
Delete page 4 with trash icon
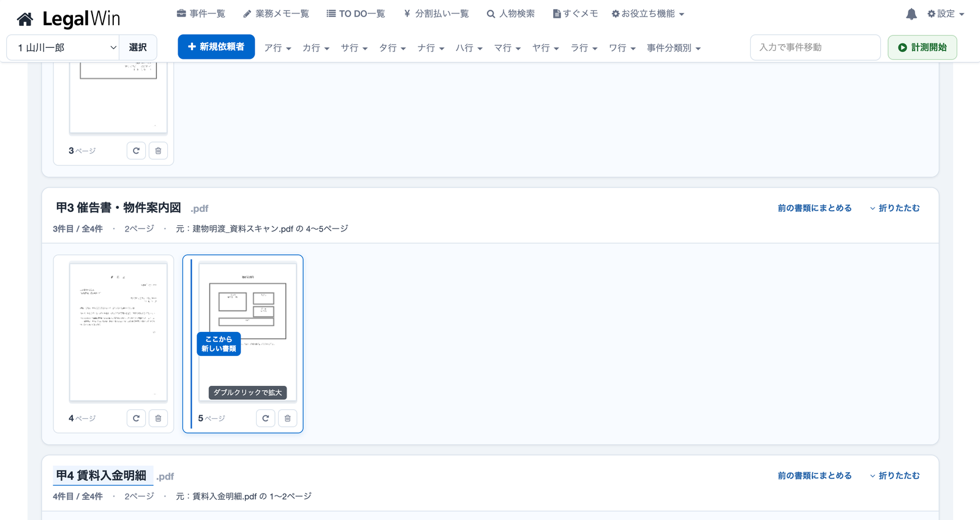158,418
